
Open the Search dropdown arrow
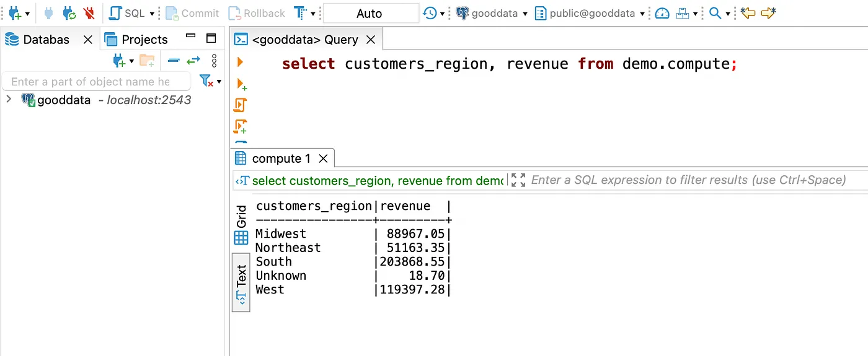tap(728, 14)
